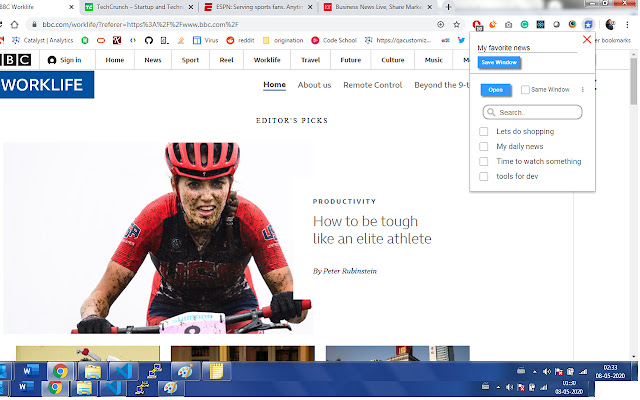Open the popup's three-dot options menu
640x400 pixels.
tap(582, 90)
